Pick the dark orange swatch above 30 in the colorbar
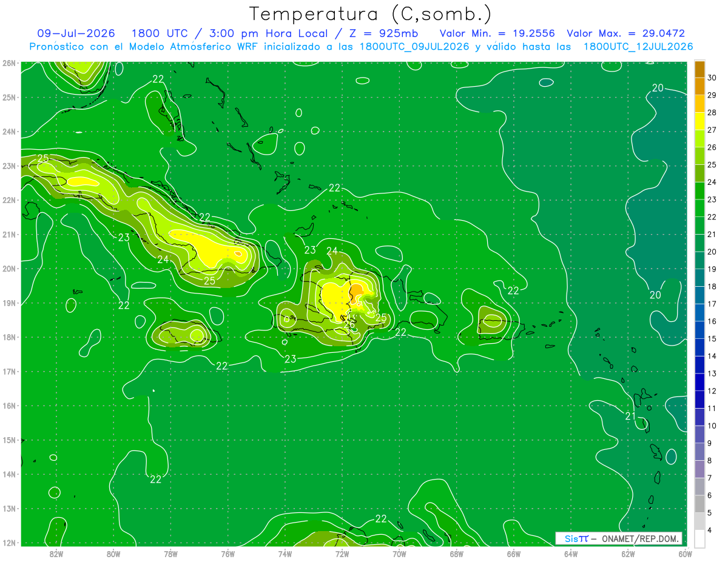Image resolution: width=728 pixels, height=562 pixels. [x=699, y=69]
